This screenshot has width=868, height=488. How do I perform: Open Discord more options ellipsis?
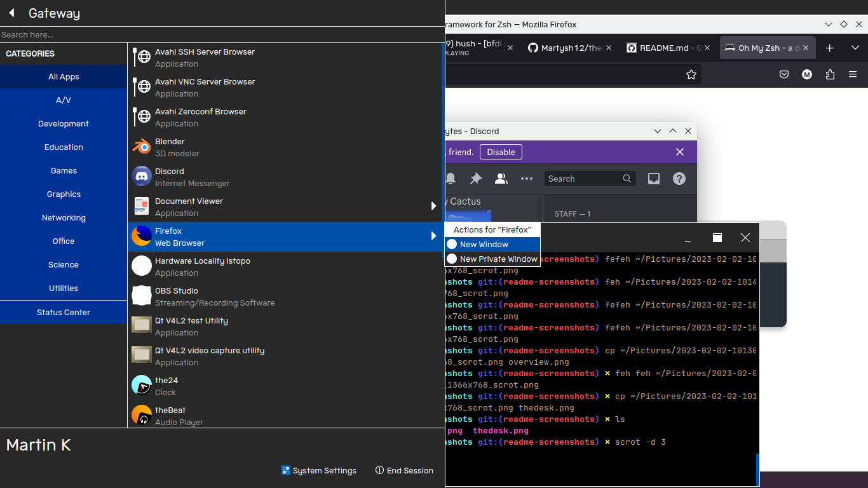(527, 179)
